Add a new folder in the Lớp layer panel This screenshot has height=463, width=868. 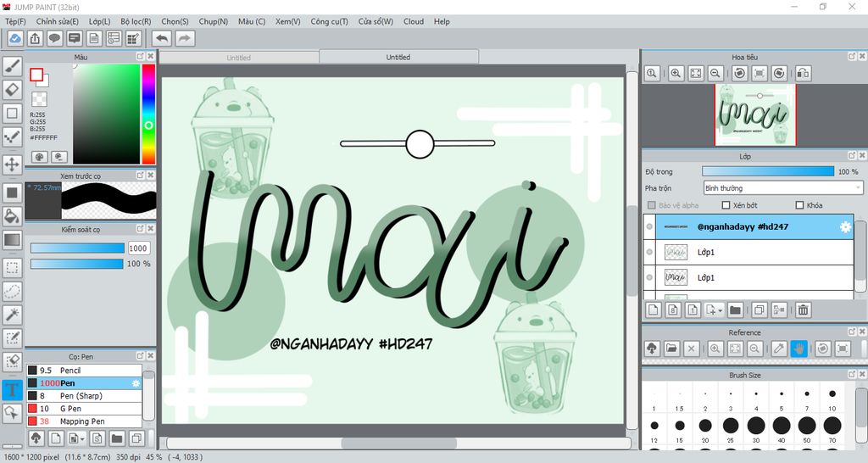coord(735,310)
